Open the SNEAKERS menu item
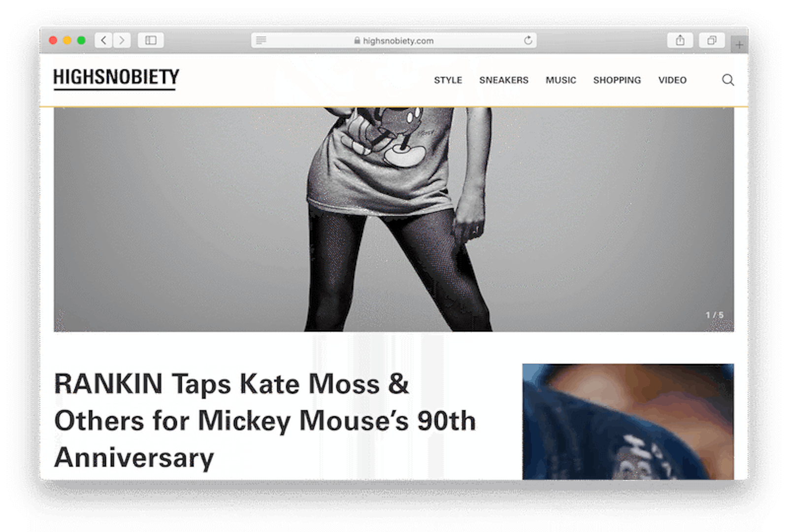Screen dimensions: 788x532 coord(504,80)
